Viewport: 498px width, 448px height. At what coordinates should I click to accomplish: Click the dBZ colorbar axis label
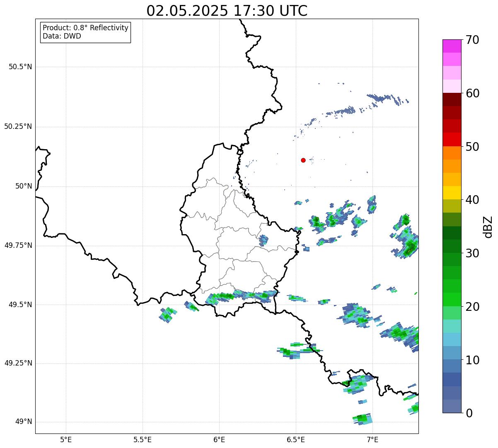(488, 226)
